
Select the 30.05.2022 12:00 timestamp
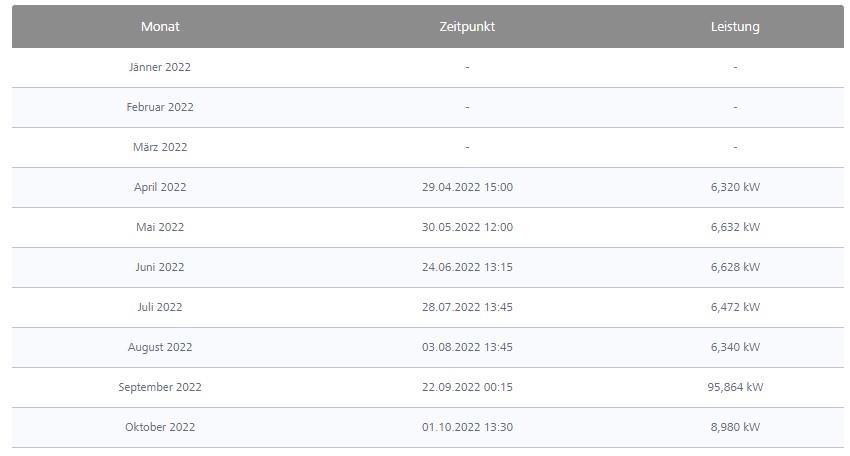467,227
